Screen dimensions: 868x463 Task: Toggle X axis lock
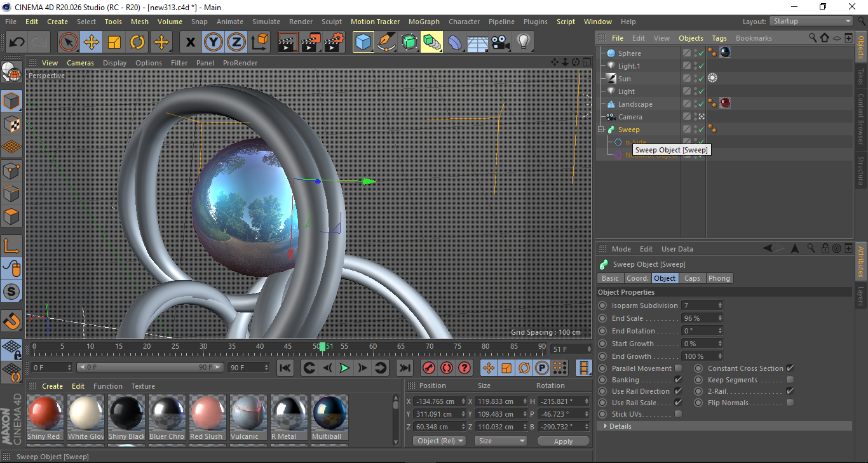click(190, 43)
